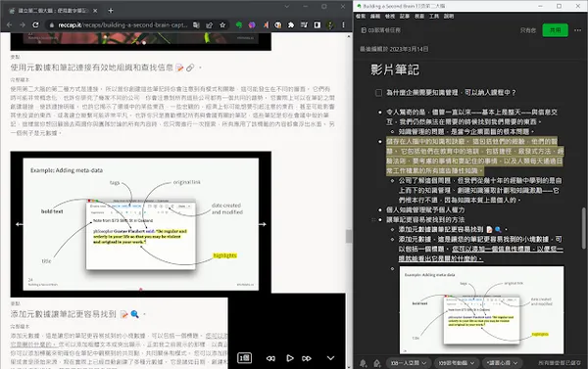This screenshot has height=369, width=588.
Task: Toggle the 1x speed button in the player
Action: (x=244, y=358)
